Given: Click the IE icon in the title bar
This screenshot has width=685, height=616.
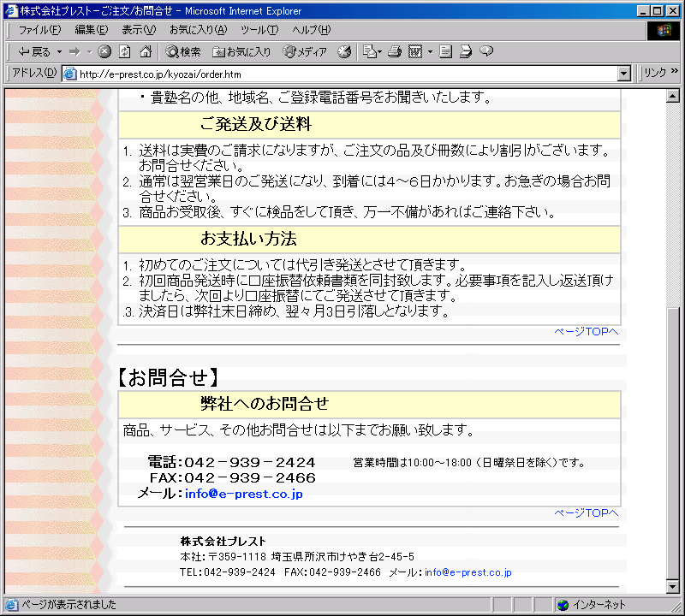Looking at the screenshot, I should [11, 11].
